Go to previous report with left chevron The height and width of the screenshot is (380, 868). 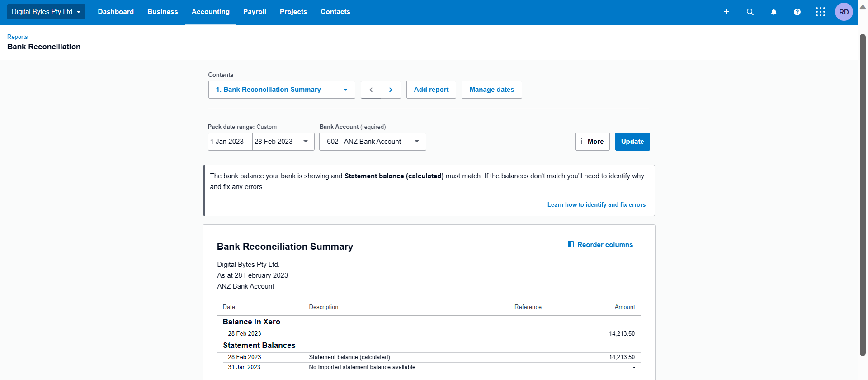coord(371,90)
